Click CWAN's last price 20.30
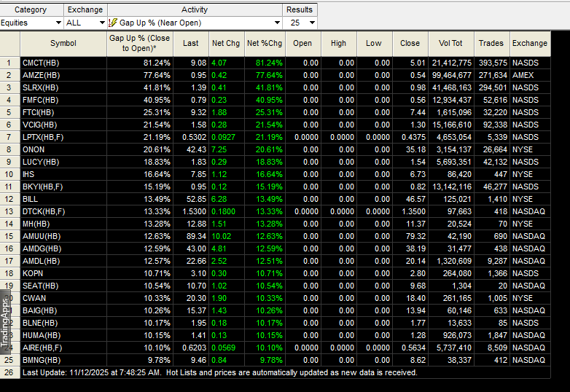Image resolution: width=570 pixels, height=392 pixels. 191,298
